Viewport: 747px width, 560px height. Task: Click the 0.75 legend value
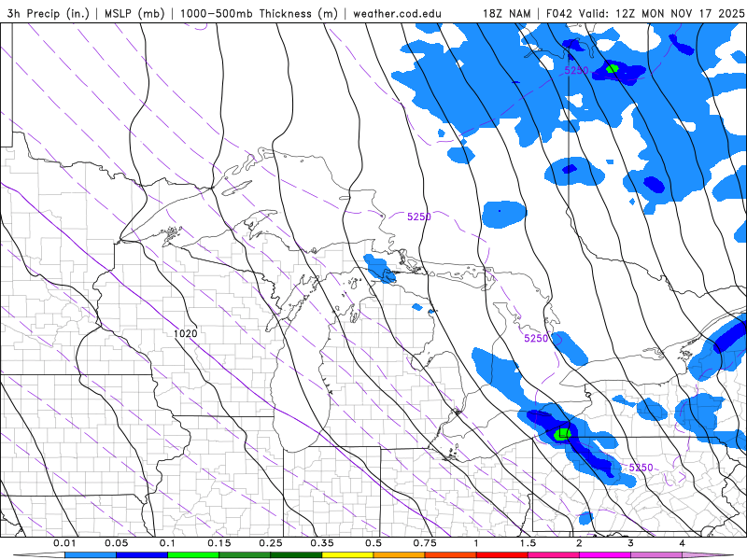(425, 543)
